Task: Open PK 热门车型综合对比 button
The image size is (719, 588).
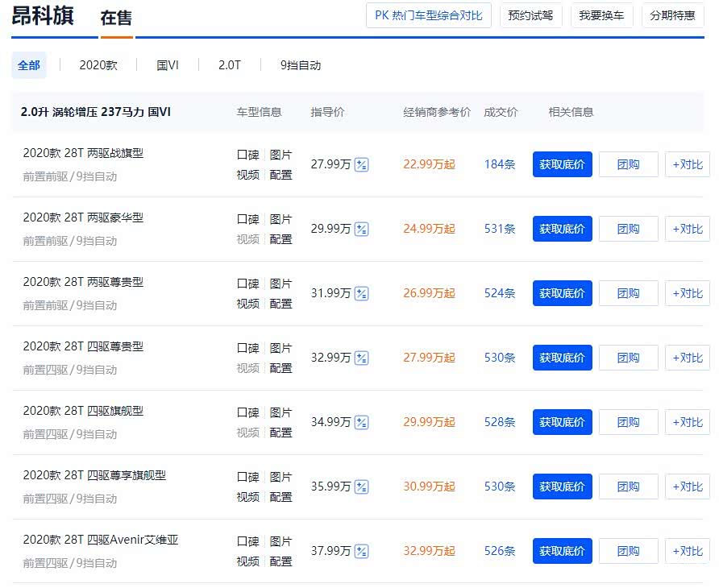Action: (429, 15)
